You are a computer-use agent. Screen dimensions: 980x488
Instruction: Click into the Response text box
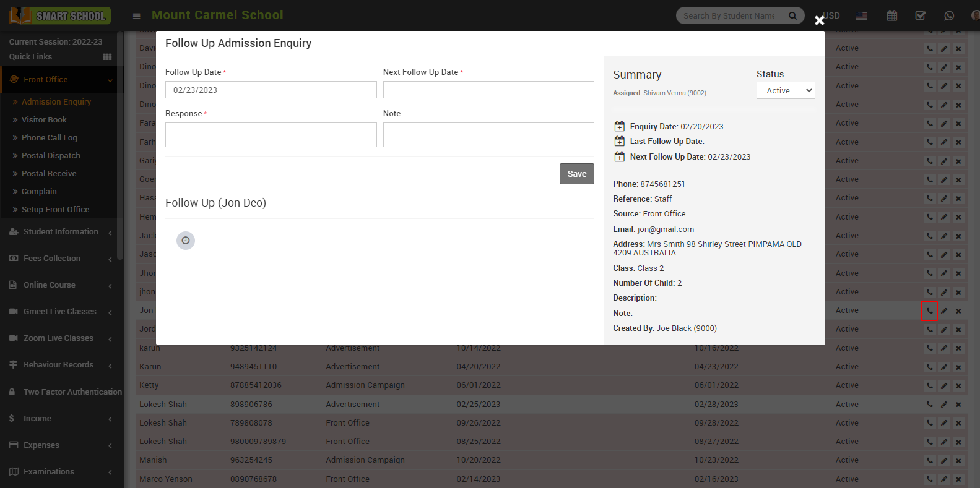click(x=271, y=135)
